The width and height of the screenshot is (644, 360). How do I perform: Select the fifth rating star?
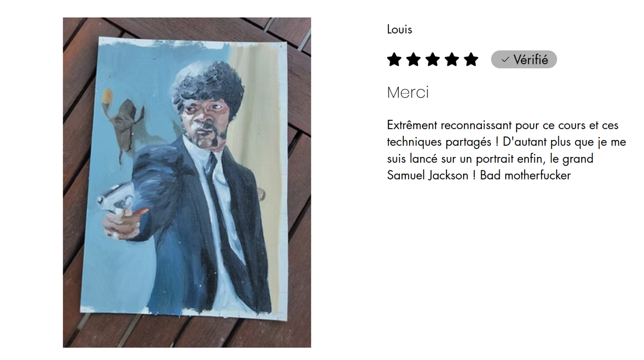tap(471, 60)
